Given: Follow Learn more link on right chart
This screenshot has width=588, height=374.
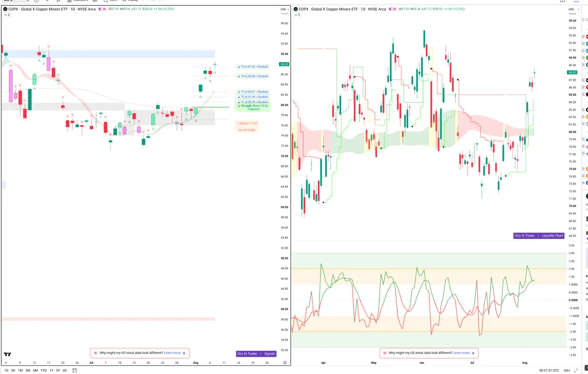Looking at the screenshot, I should (461, 353).
